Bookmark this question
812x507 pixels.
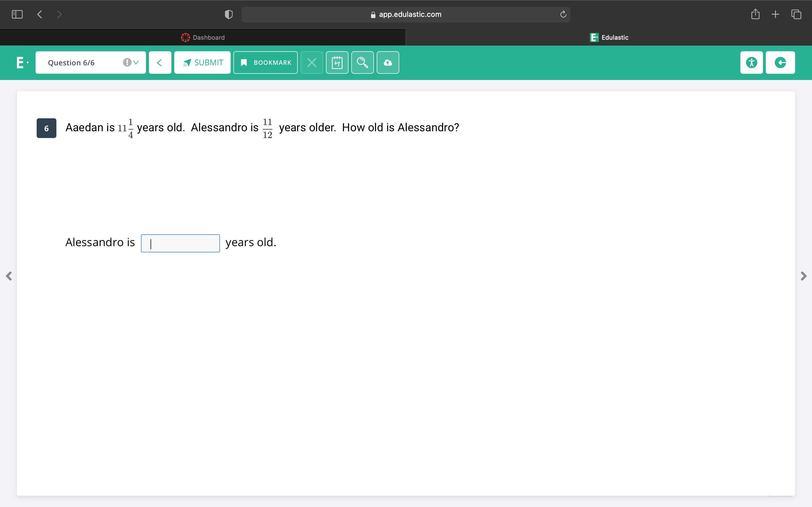(265, 63)
